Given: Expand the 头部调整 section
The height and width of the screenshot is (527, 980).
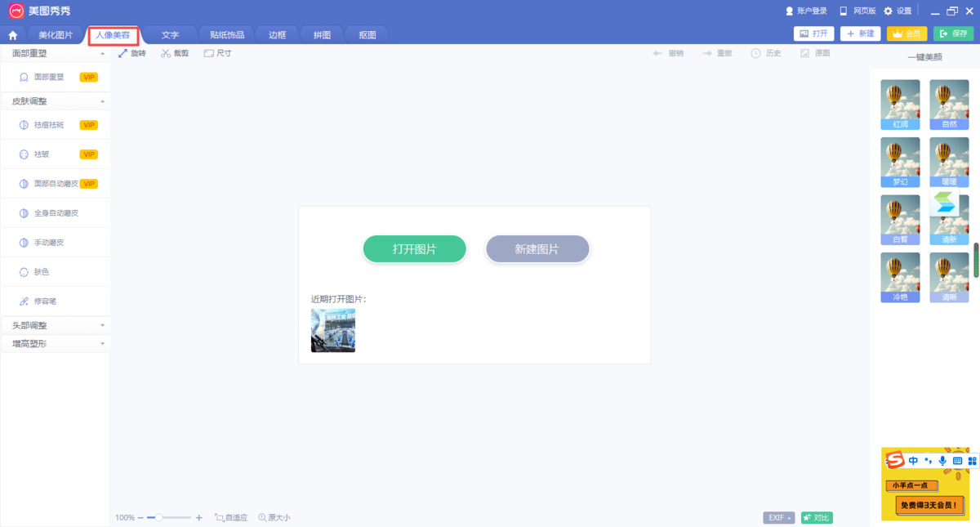Looking at the screenshot, I should pos(55,325).
